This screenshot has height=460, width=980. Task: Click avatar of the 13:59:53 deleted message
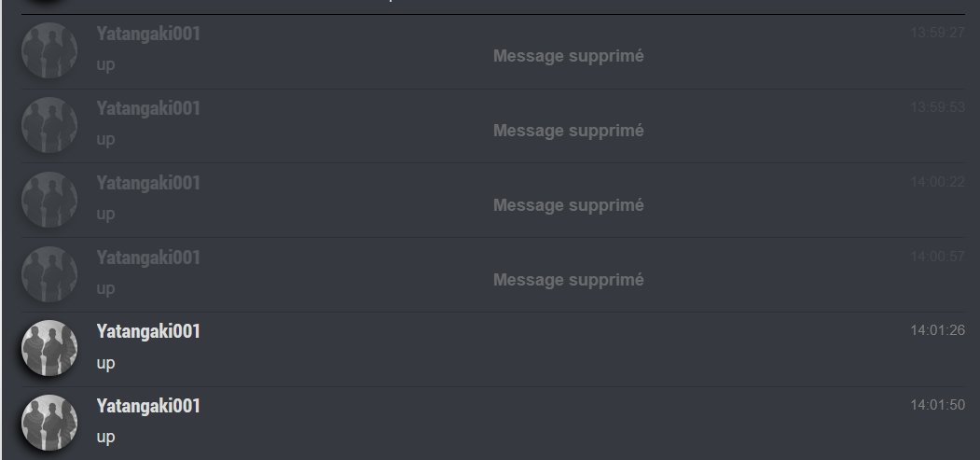point(48,125)
